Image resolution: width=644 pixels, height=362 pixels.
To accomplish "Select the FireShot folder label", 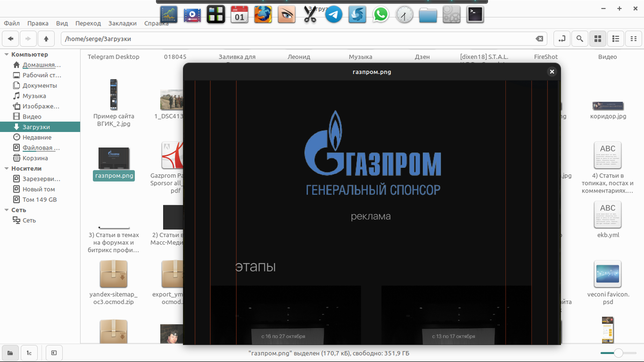I will tap(546, 57).
